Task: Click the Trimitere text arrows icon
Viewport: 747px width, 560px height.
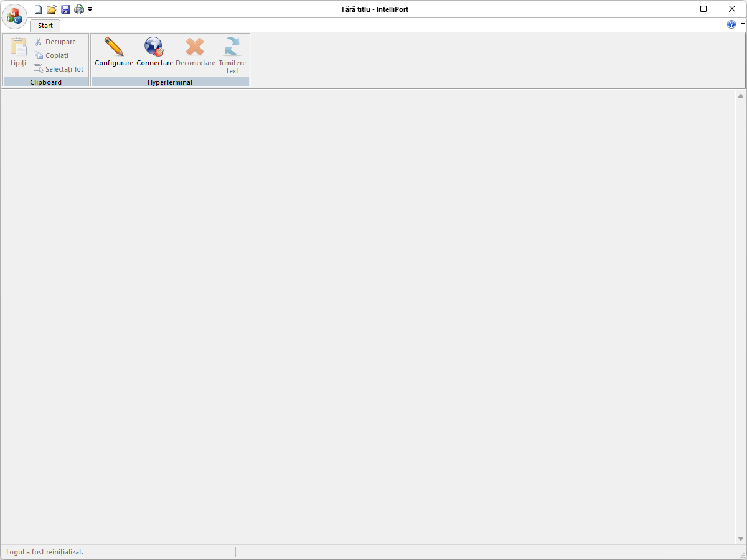Action: [x=232, y=48]
